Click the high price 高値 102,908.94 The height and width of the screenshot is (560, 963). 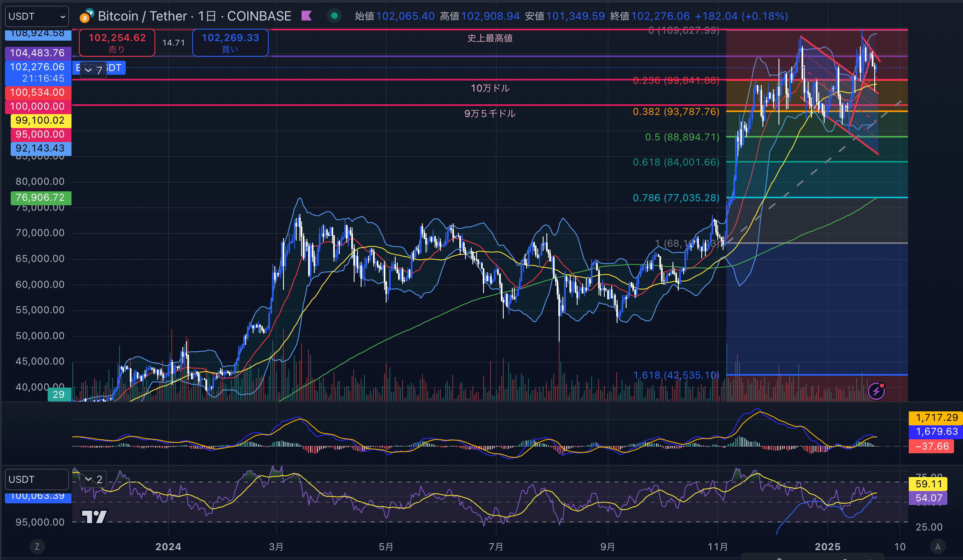pos(479,16)
